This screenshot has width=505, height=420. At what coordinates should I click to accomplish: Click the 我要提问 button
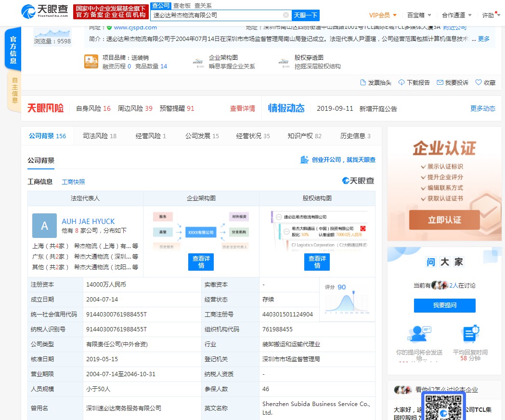[x=444, y=305]
